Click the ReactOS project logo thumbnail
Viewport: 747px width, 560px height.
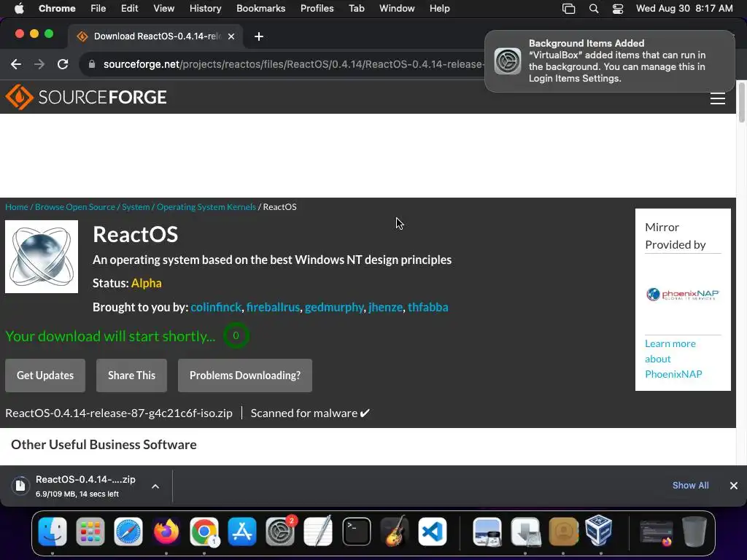coord(42,257)
